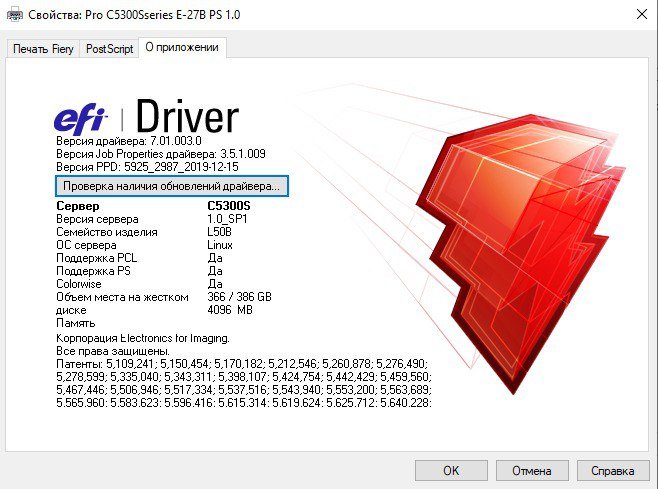Image resolution: width=658 pixels, height=489 pixels.
Task: Click the red Fiery cube graphic
Action: 520,252
